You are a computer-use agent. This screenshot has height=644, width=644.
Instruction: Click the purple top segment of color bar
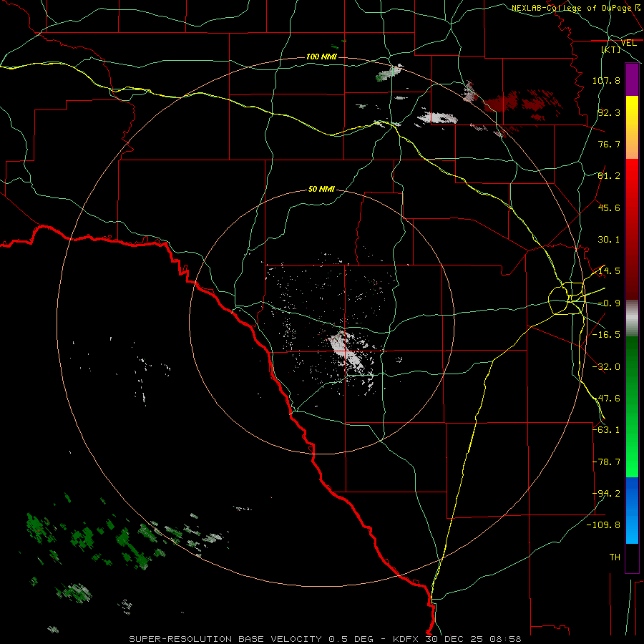[x=632, y=80]
